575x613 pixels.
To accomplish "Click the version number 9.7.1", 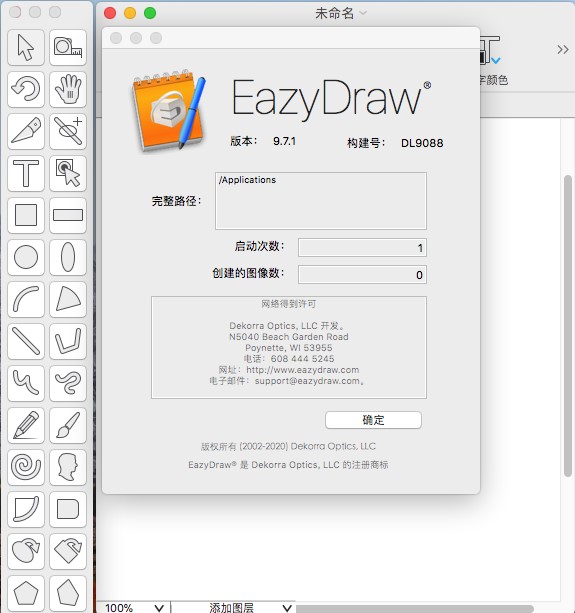I will click(284, 141).
